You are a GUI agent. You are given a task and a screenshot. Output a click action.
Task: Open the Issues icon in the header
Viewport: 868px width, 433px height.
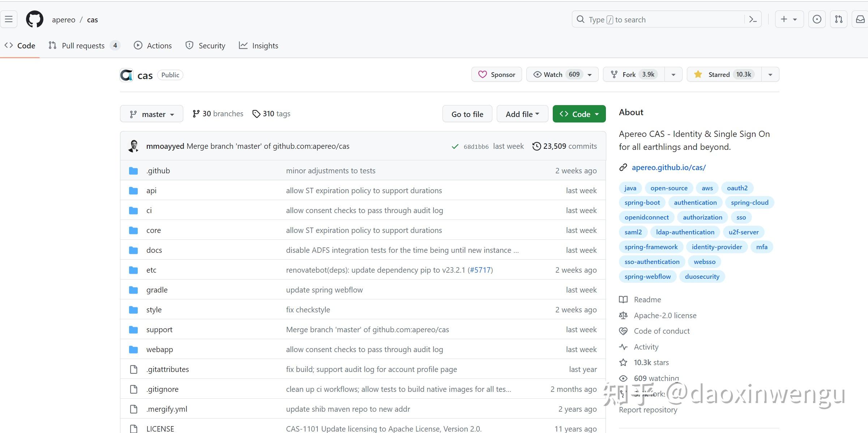[x=817, y=19]
